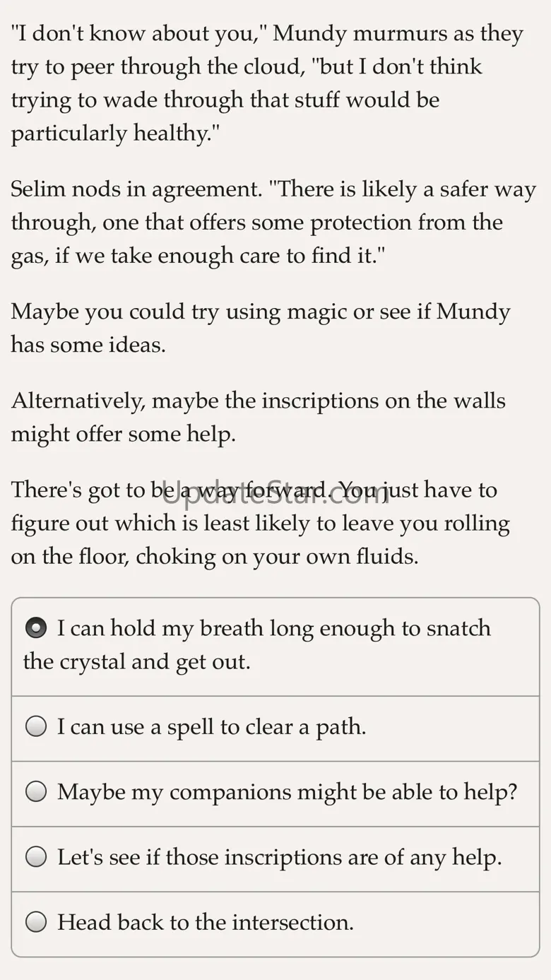Tap the 'I can use a spell to clear a path' label
The height and width of the screenshot is (980, 551).
pyautogui.click(x=211, y=727)
